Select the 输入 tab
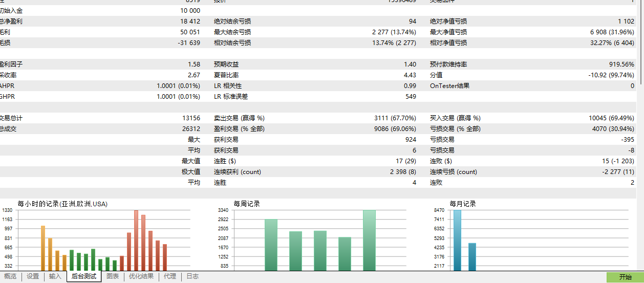 pos(55,276)
